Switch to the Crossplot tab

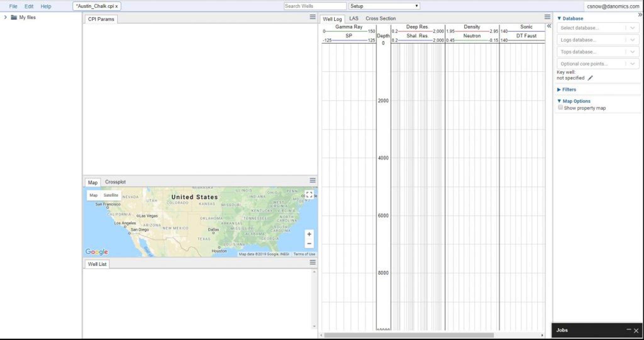click(x=115, y=182)
